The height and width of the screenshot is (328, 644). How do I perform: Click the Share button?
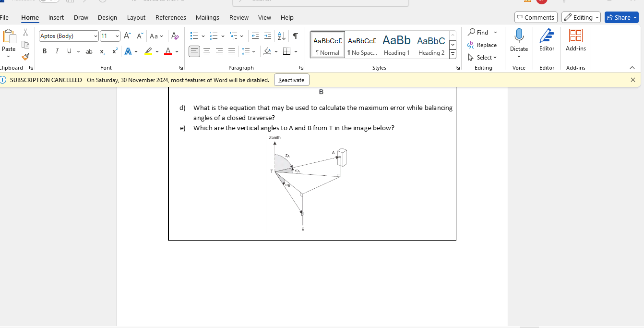coord(621,17)
